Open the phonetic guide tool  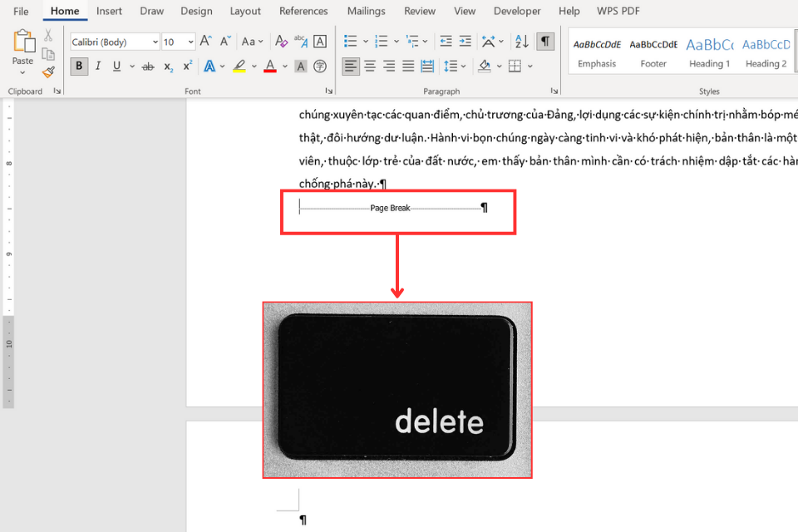(x=301, y=42)
